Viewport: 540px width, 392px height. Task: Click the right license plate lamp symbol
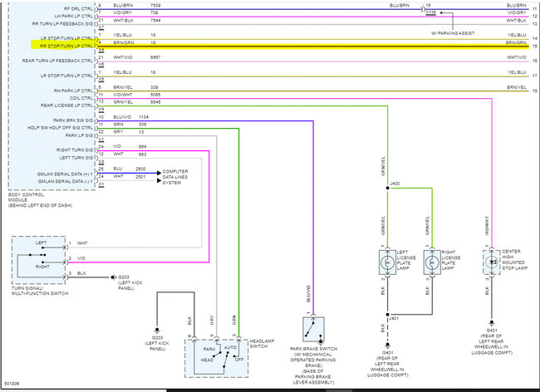tap(432, 262)
